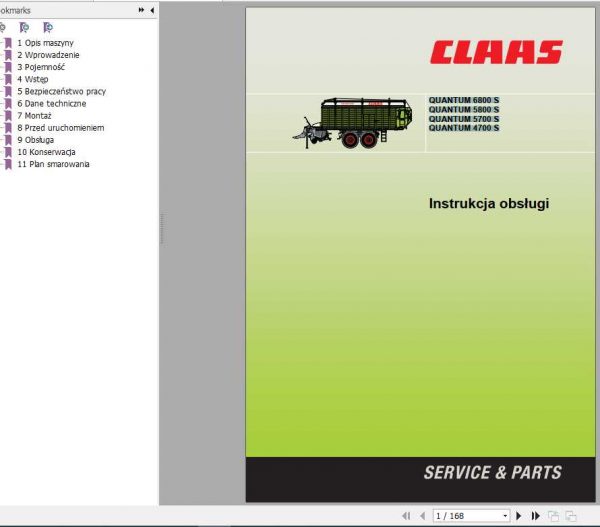Open bookmark 6 Dane techniczne
The height and width of the screenshot is (527, 600).
click(x=52, y=103)
